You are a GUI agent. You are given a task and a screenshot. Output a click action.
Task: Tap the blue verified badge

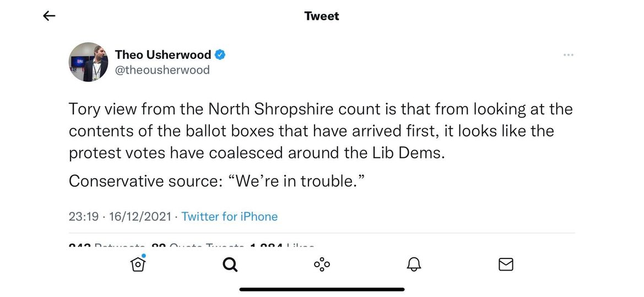pos(220,54)
